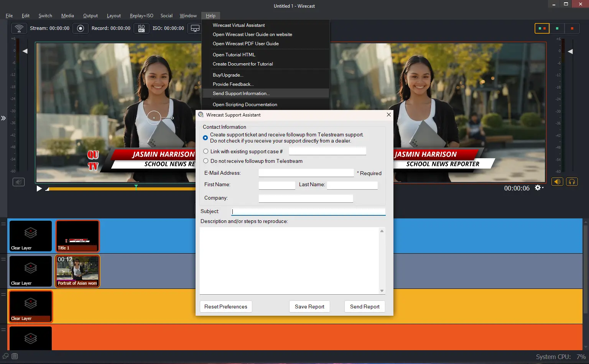This screenshot has width=589, height=364.
Task: Click the support case number field
Action: point(327,151)
